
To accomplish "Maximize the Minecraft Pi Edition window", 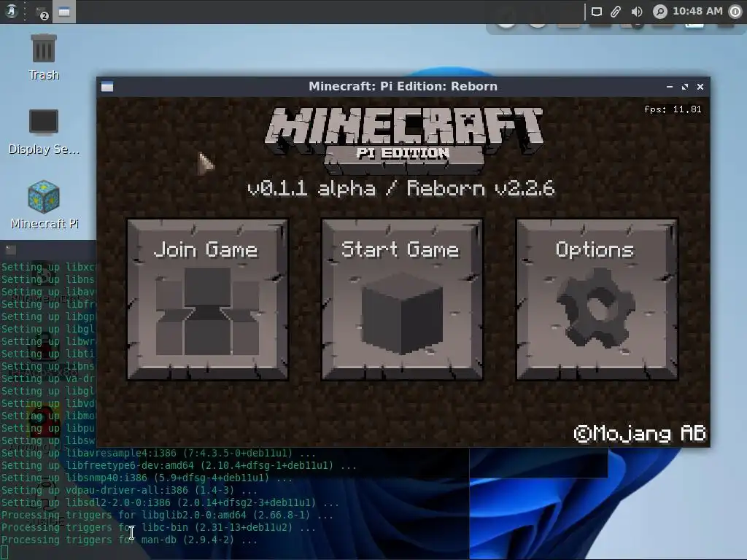I will (684, 87).
